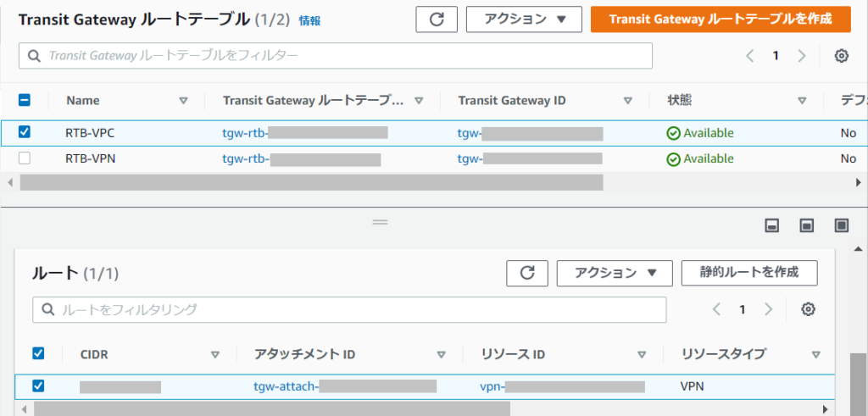The height and width of the screenshot is (416, 868).
Task: Sort routes by アタッチメント ID column
Action: (441, 355)
